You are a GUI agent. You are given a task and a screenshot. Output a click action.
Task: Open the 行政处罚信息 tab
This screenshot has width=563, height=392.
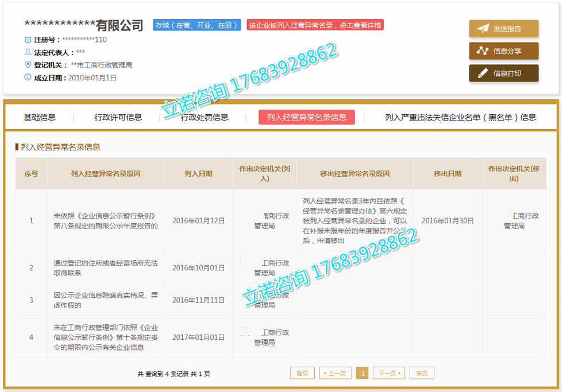click(205, 117)
